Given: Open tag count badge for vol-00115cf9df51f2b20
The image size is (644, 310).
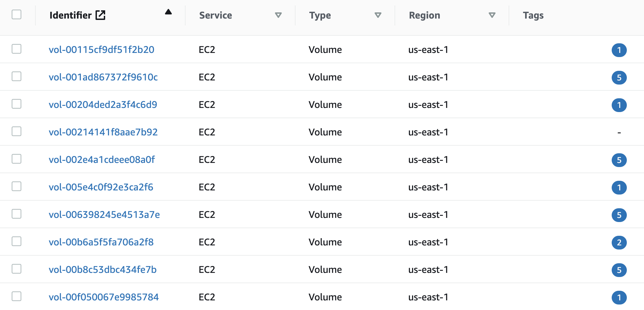Looking at the screenshot, I should 619,50.
